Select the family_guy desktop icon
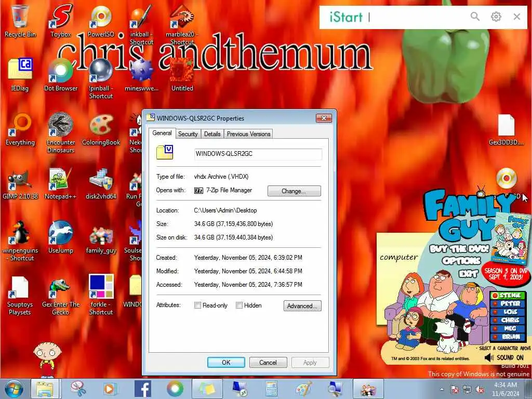This screenshot has height=399, width=532. pos(101,240)
